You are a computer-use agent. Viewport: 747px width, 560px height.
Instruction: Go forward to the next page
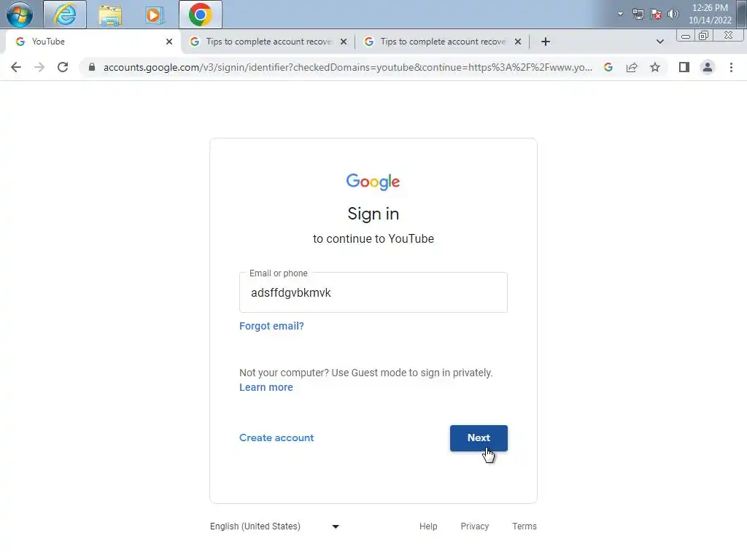pos(39,67)
